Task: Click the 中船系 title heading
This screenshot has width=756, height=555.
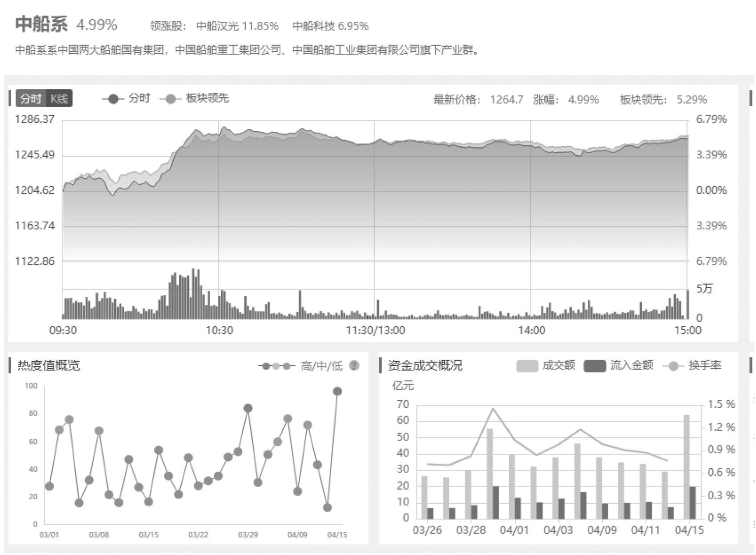Action: pyautogui.click(x=41, y=24)
